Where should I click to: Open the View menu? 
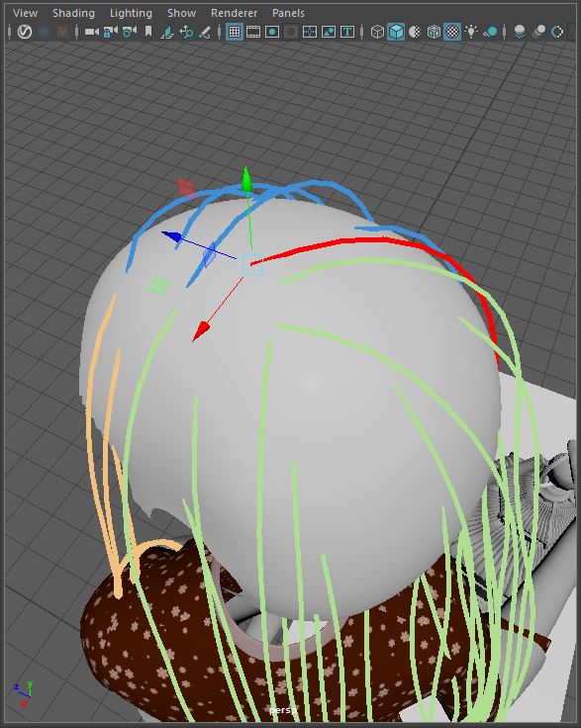[x=25, y=13]
